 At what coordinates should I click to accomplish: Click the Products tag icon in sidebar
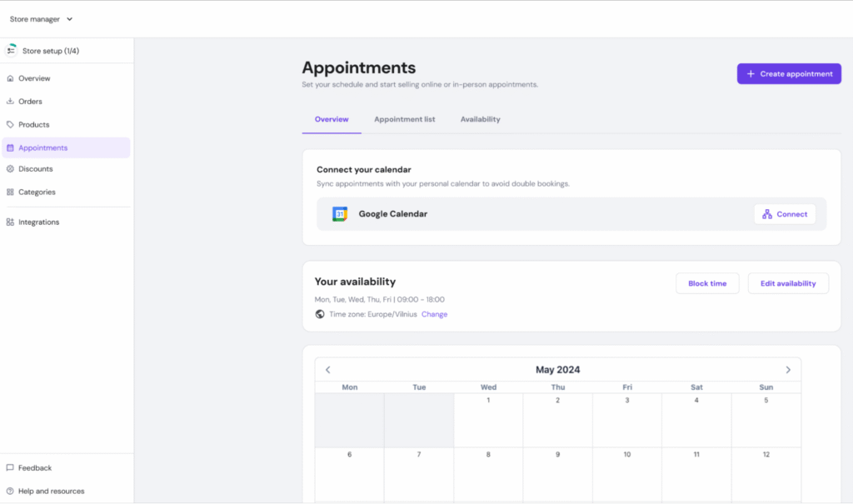point(10,125)
